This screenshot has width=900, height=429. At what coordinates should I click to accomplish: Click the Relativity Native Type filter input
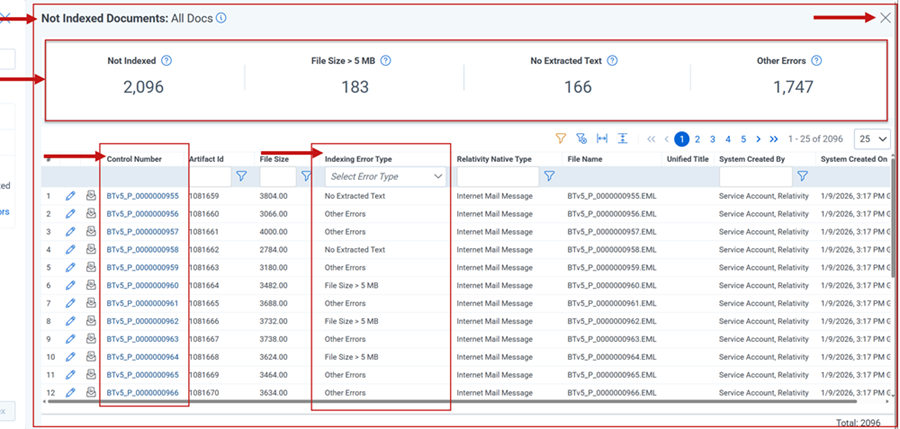pos(498,176)
